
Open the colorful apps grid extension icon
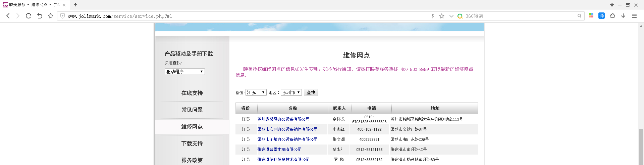(591, 15)
